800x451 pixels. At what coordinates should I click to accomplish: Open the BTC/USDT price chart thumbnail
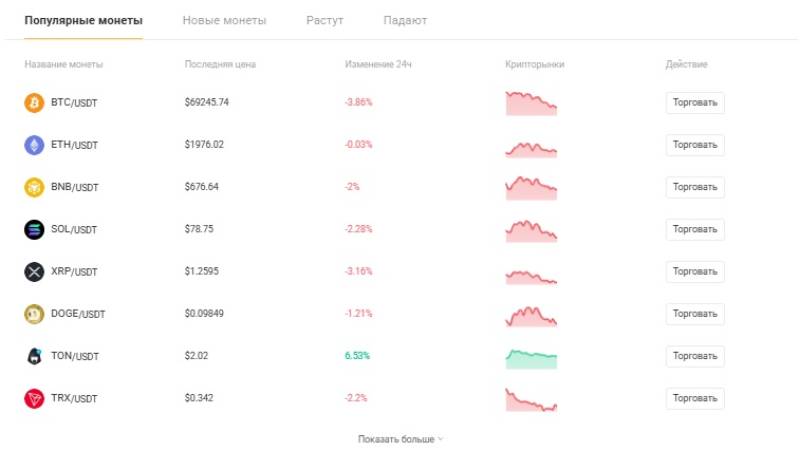531,103
